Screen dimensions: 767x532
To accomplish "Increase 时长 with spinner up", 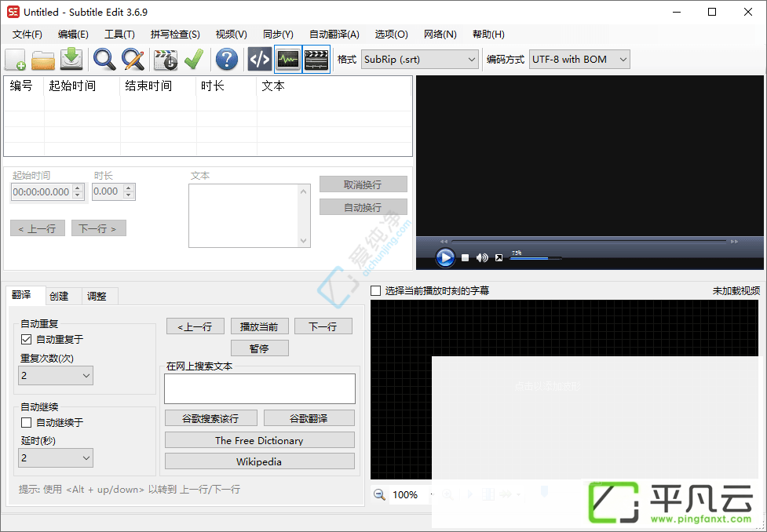I will tap(129, 188).
